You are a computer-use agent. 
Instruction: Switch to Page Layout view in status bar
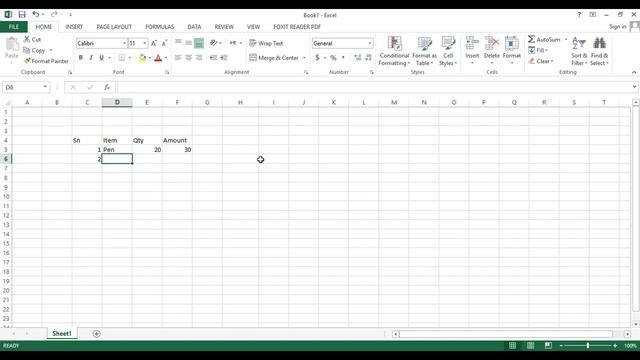[531, 346]
